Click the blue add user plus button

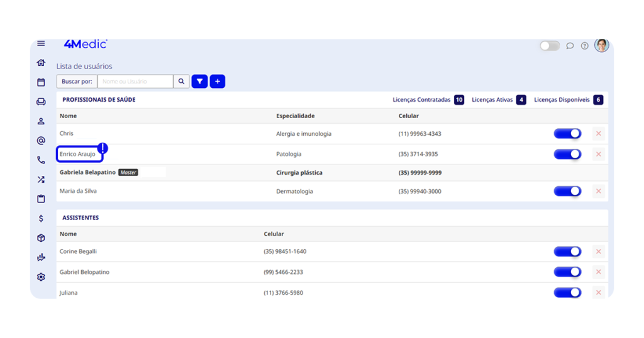coord(218,82)
